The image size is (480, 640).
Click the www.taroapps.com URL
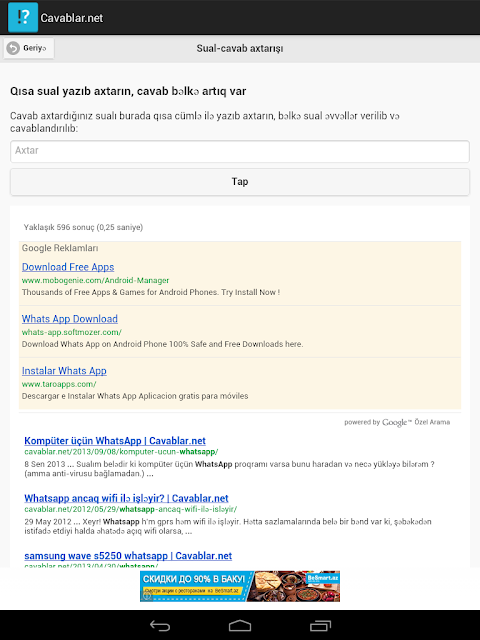[59, 384]
